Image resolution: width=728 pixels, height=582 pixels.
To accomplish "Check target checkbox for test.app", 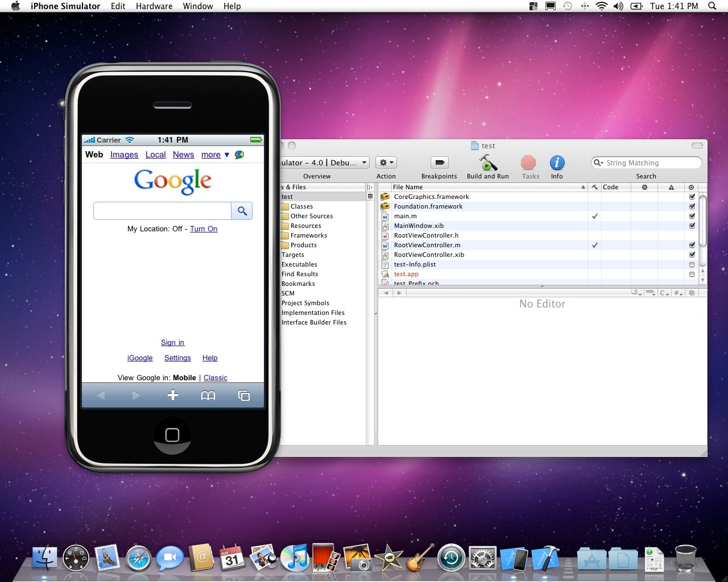I will (692, 274).
